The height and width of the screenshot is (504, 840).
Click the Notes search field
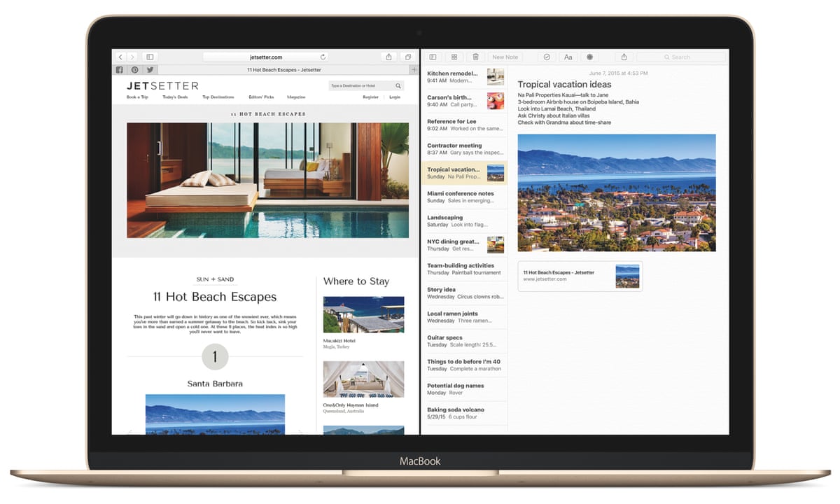[680, 57]
